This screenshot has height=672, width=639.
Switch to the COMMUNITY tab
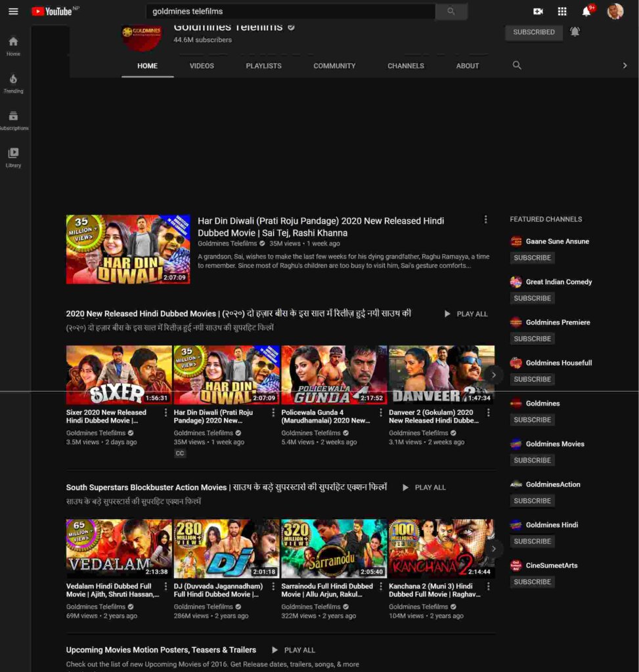pyautogui.click(x=334, y=66)
